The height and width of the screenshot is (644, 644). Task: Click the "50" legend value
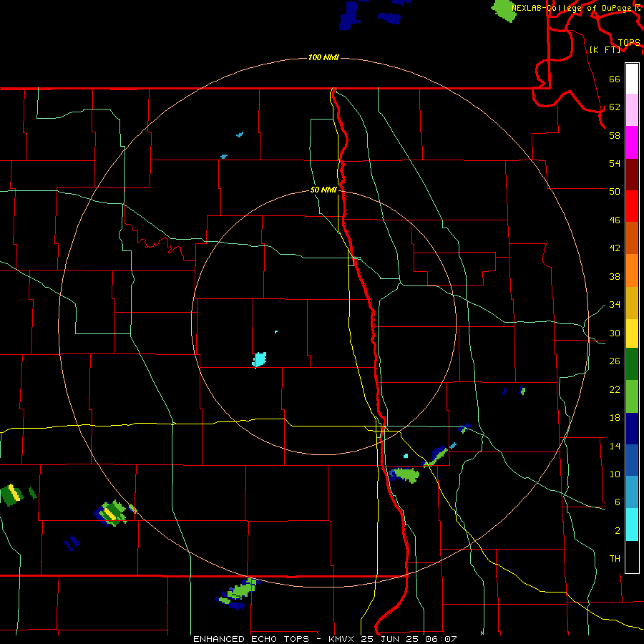pyautogui.click(x=615, y=192)
